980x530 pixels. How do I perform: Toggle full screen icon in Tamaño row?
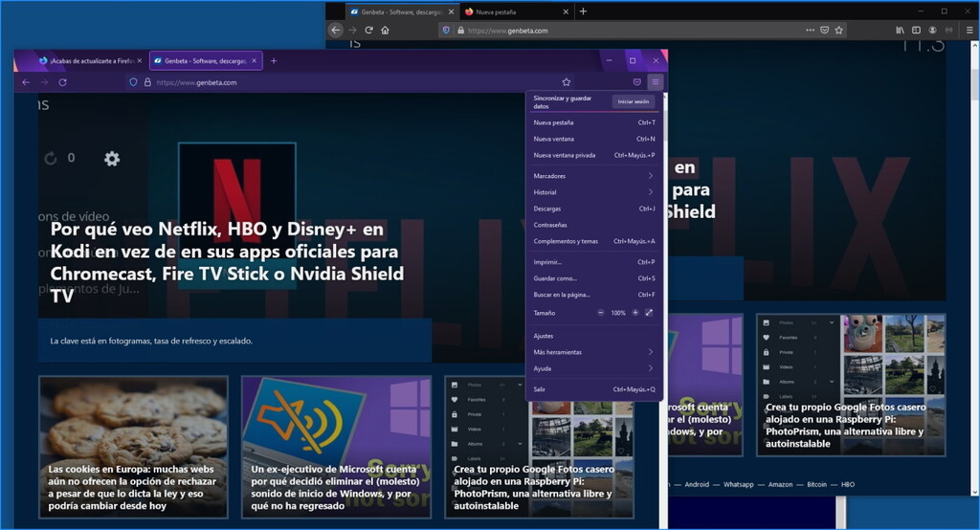(x=649, y=313)
